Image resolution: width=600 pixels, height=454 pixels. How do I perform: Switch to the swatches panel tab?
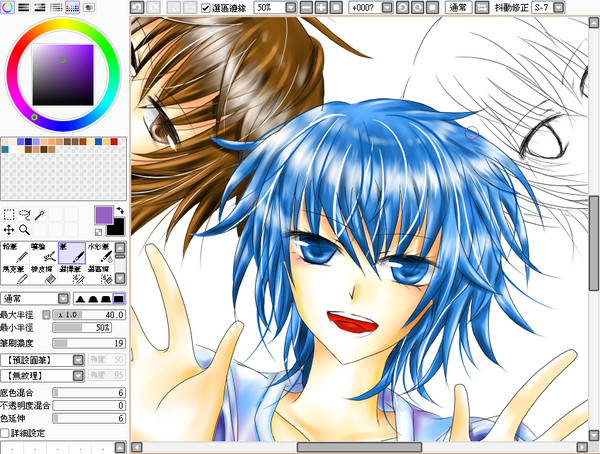click(x=72, y=7)
